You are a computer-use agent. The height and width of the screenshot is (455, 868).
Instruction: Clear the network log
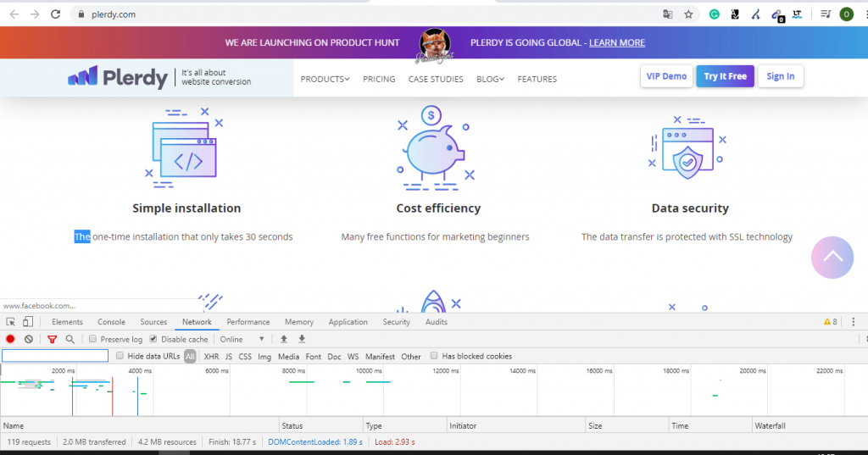[29, 339]
